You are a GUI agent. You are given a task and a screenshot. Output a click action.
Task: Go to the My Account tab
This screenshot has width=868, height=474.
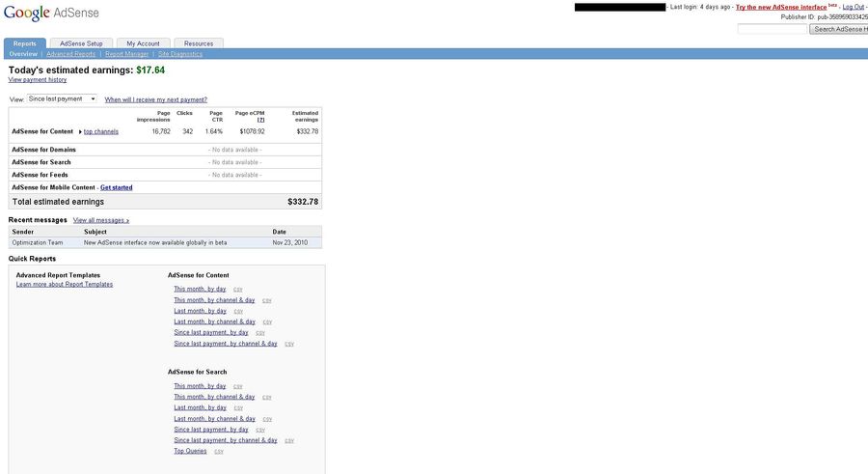pos(143,43)
